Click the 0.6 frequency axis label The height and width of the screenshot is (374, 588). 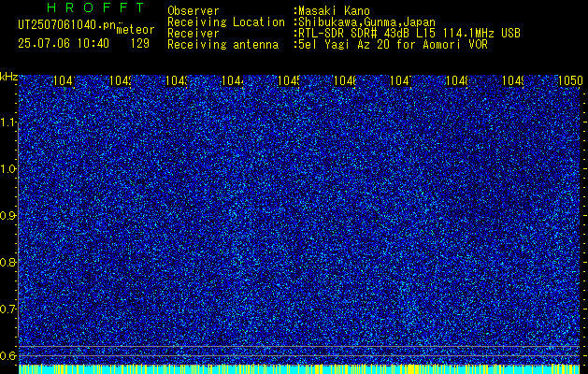[9, 355]
